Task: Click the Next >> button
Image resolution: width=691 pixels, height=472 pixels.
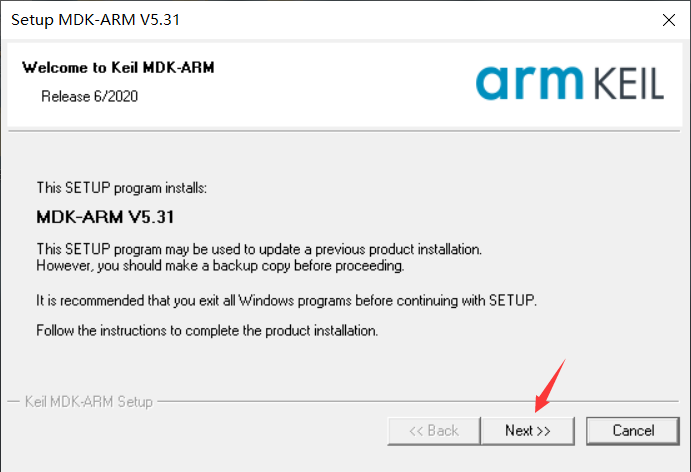Action: (527, 430)
